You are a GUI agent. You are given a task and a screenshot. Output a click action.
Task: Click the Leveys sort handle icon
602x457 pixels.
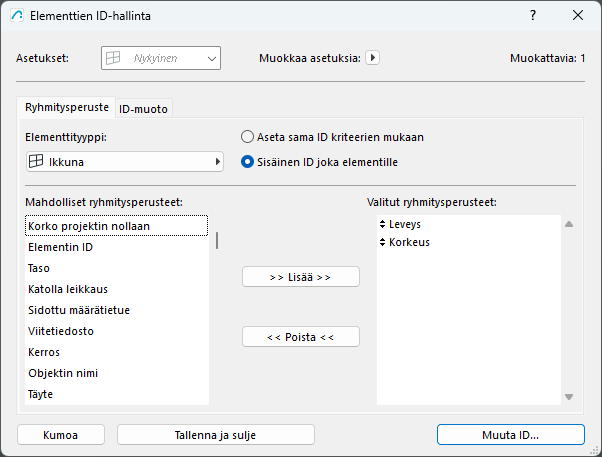(383, 225)
